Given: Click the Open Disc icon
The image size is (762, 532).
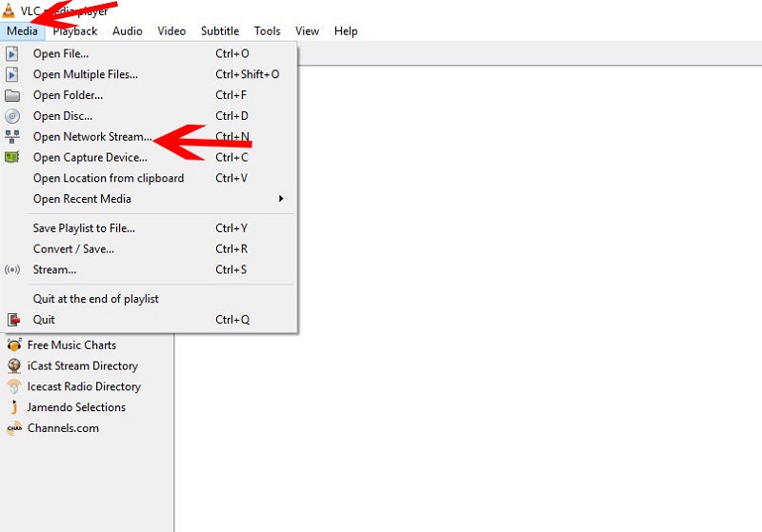Looking at the screenshot, I should [12, 116].
